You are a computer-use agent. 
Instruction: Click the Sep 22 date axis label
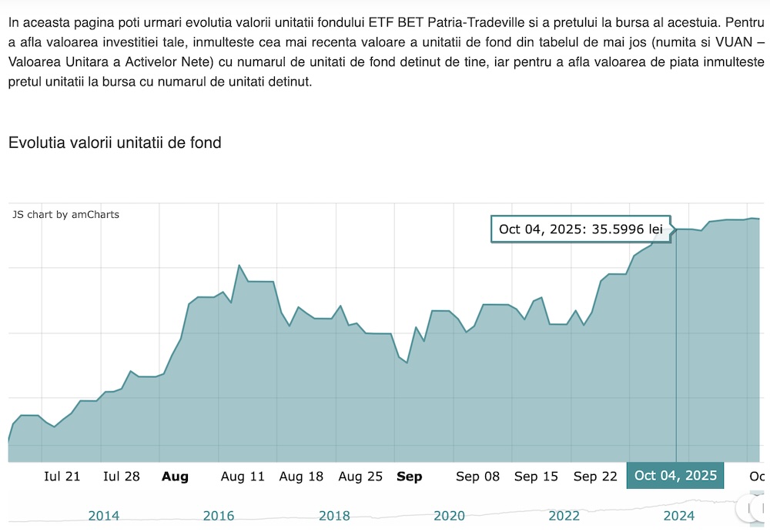595,477
